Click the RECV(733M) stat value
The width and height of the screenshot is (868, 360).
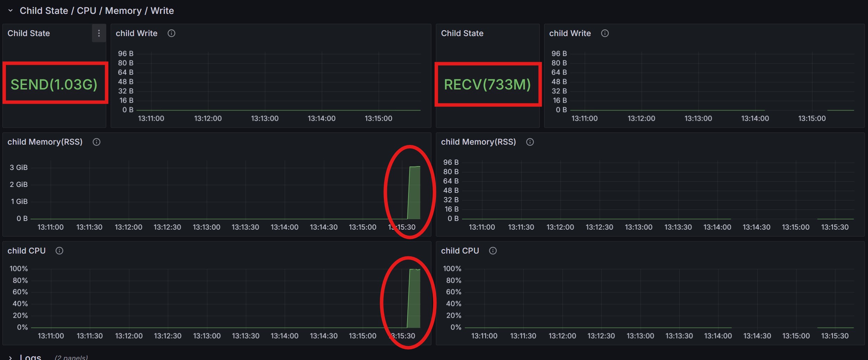[487, 84]
